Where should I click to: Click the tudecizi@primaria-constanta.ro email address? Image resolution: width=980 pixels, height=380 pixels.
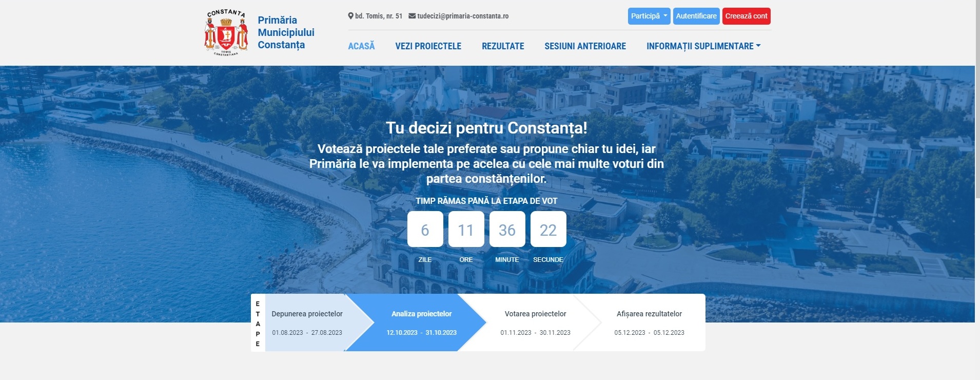[463, 16]
